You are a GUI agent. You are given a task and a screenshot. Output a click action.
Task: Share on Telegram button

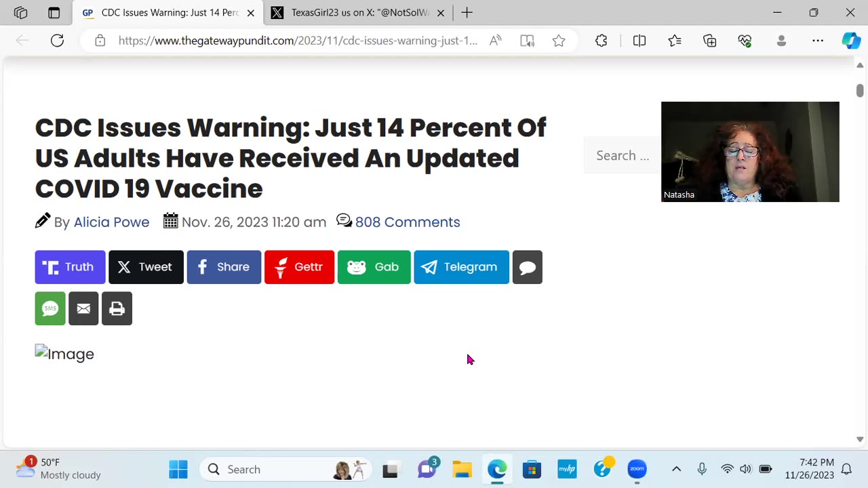(x=461, y=267)
